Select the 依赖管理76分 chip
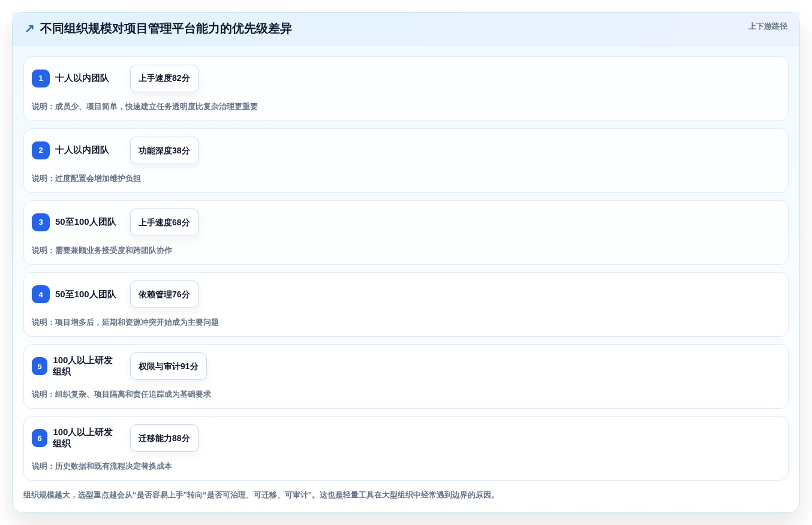 (x=164, y=294)
